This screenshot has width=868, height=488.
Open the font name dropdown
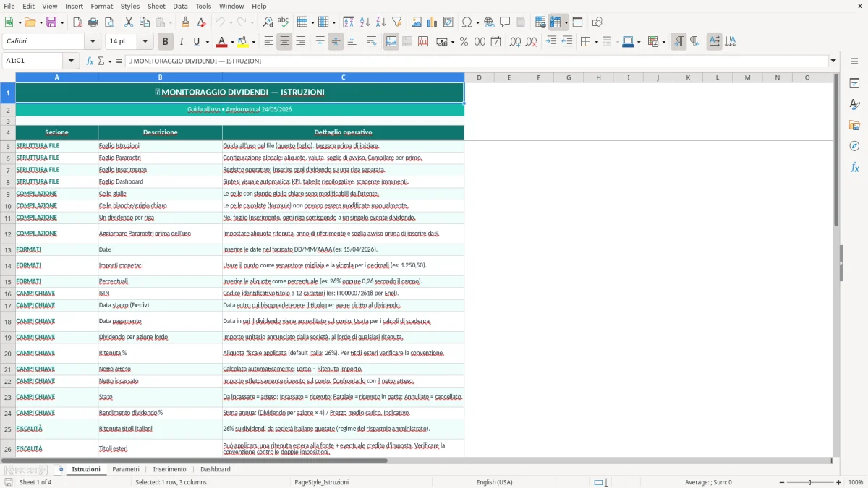point(93,42)
